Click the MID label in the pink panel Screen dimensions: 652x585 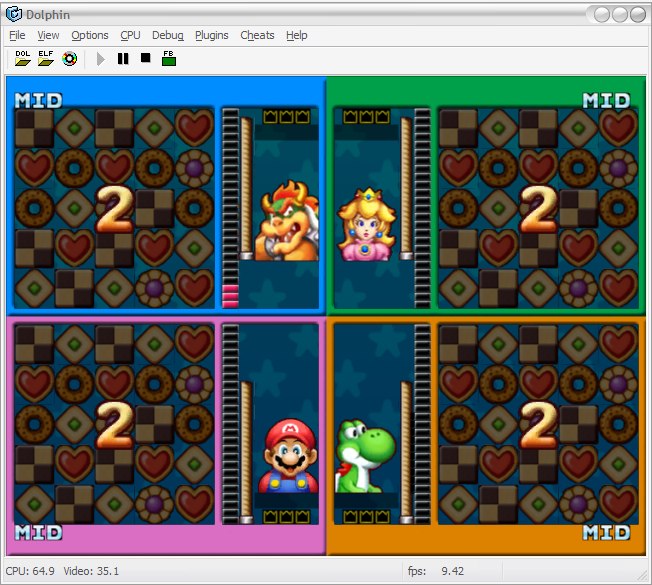(38, 533)
